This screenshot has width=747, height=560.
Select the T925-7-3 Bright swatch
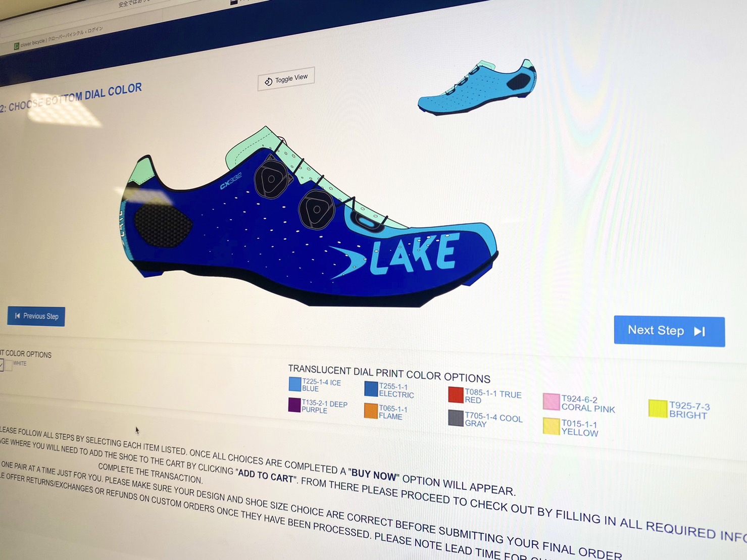tap(658, 409)
